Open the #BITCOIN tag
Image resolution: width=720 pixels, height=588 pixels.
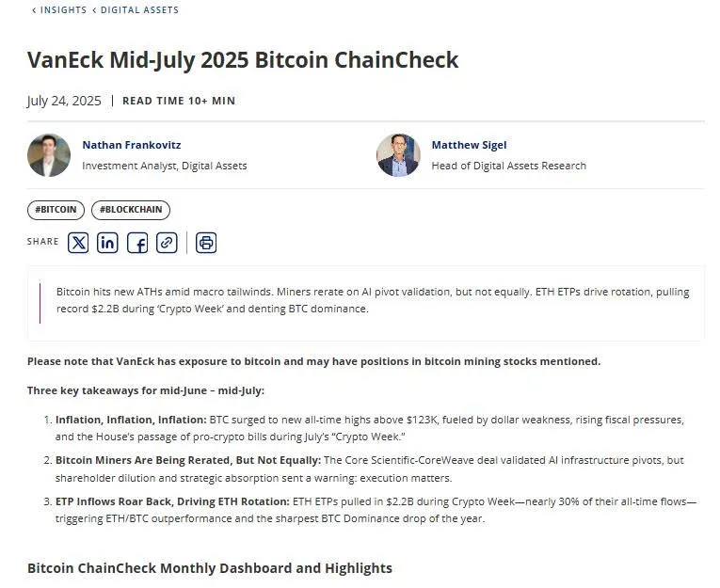click(x=56, y=210)
